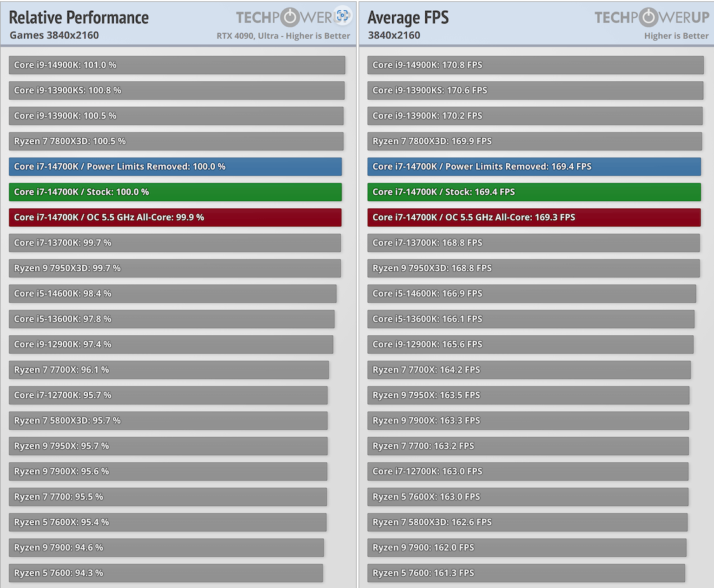
Task: Click the 'Ryzen 5 7600: 161.3 FPS' bar
Action: coord(526,573)
